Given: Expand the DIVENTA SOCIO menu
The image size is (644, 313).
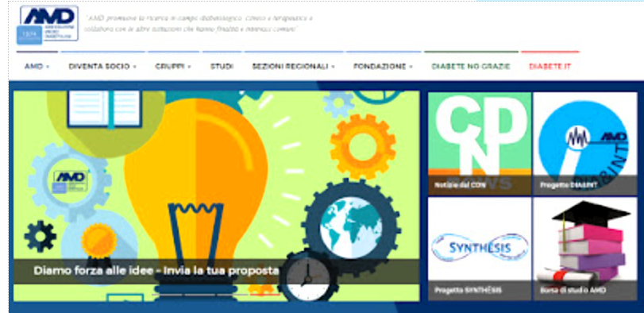Looking at the screenshot, I should click(102, 67).
